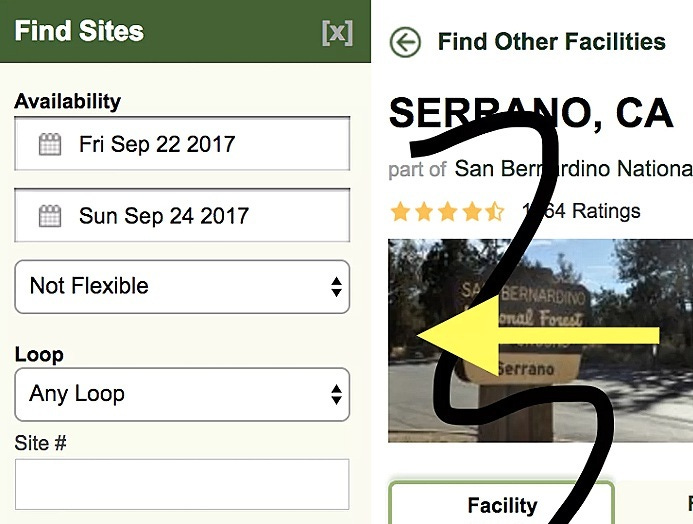The height and width of the screenshot is (524, 693).
Task: Open the Find Other Facilities link
Action: [x=551, y=42]
